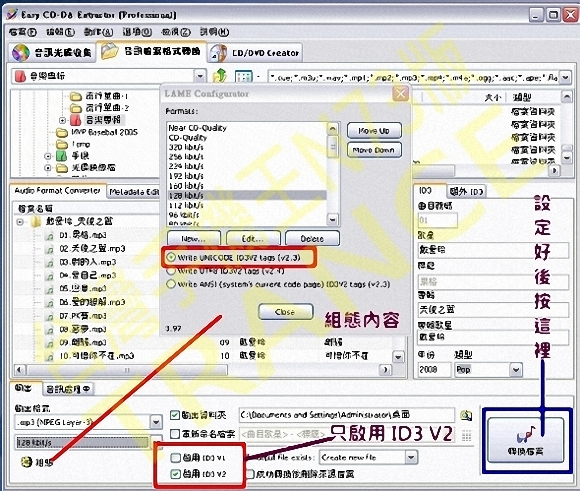Open the Pop genre dropdown
This screenshot has width=580, height=491.
click(x=516, y=369)
